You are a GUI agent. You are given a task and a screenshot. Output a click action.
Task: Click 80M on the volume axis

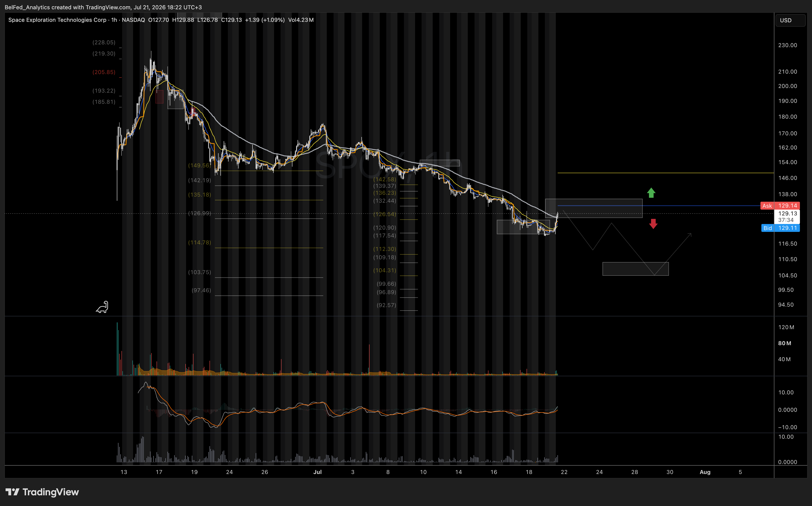(x=785, y=343)
